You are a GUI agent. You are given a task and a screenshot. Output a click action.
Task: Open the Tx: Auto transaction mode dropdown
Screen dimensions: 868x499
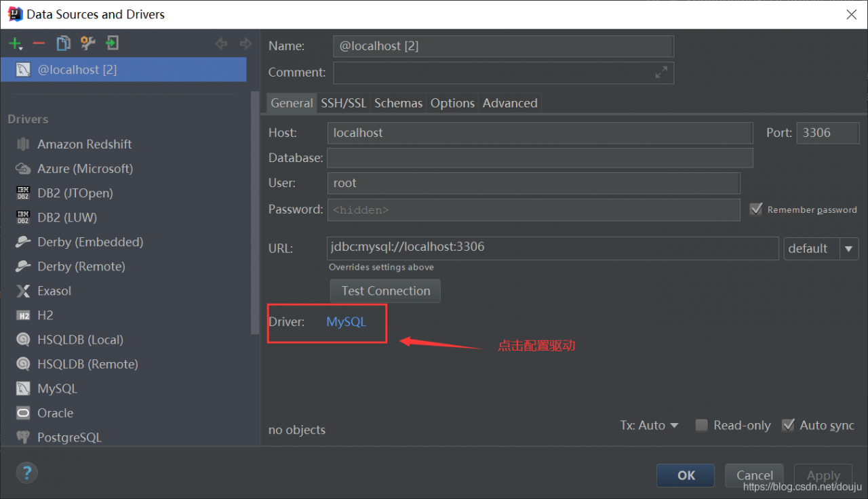(x=649, y=425)
